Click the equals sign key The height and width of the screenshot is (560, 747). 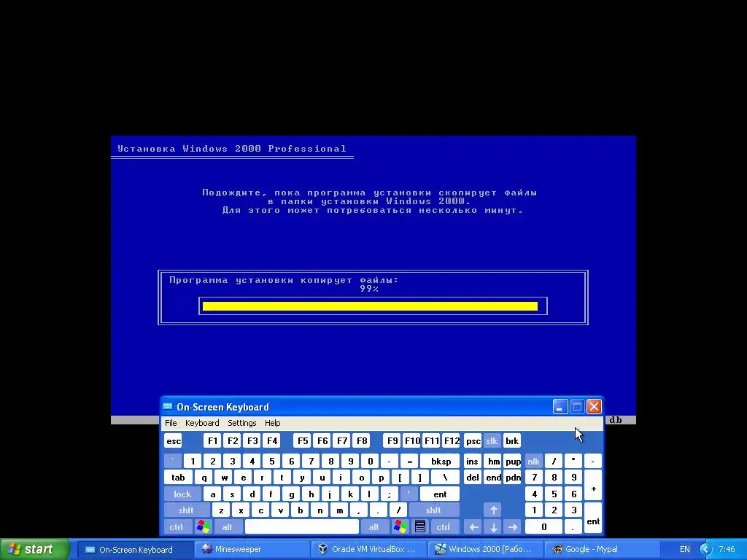coord(409,461)
